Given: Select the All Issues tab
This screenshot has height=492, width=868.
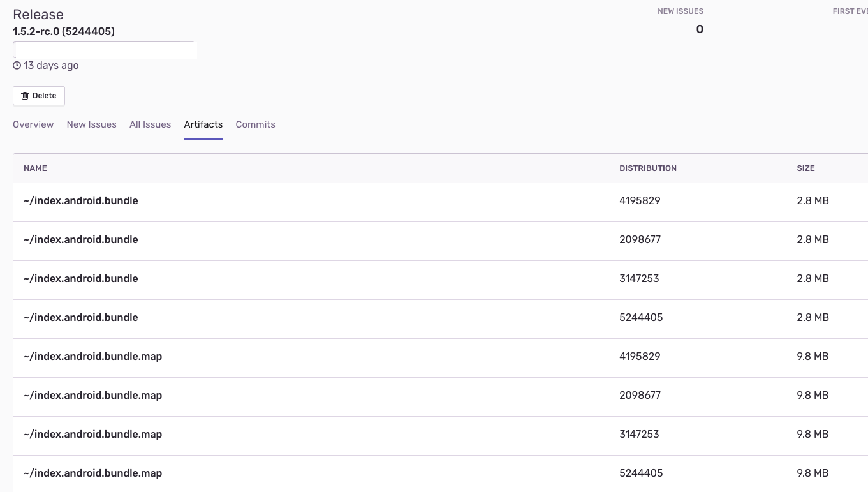Looking at the screenshot, I should [150, 124].
